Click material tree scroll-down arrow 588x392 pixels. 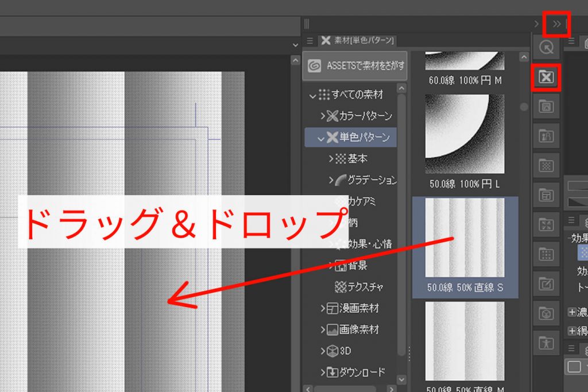coord(401,379)
